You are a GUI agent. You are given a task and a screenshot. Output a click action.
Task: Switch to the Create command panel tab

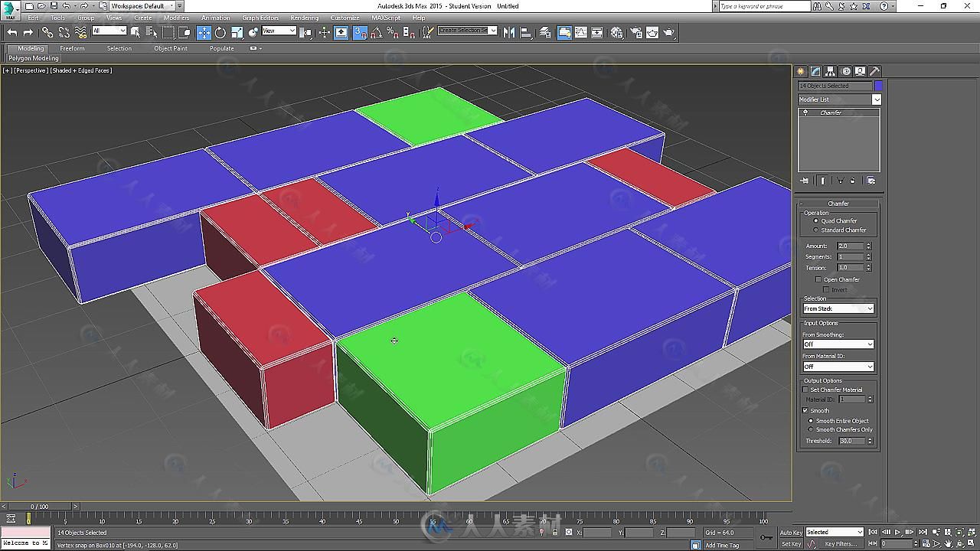coord(802,71)
